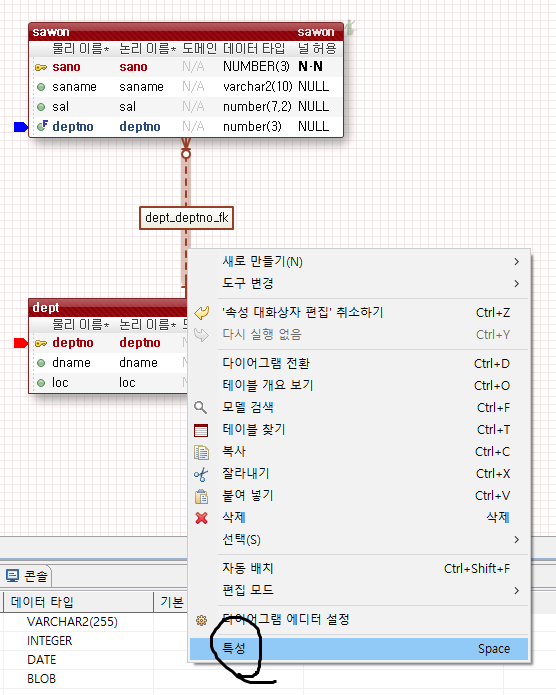This screenshot has height=695, width=556.
Task: Choose 붙여 넣기 from the context menu
Action: coord(359,496)
